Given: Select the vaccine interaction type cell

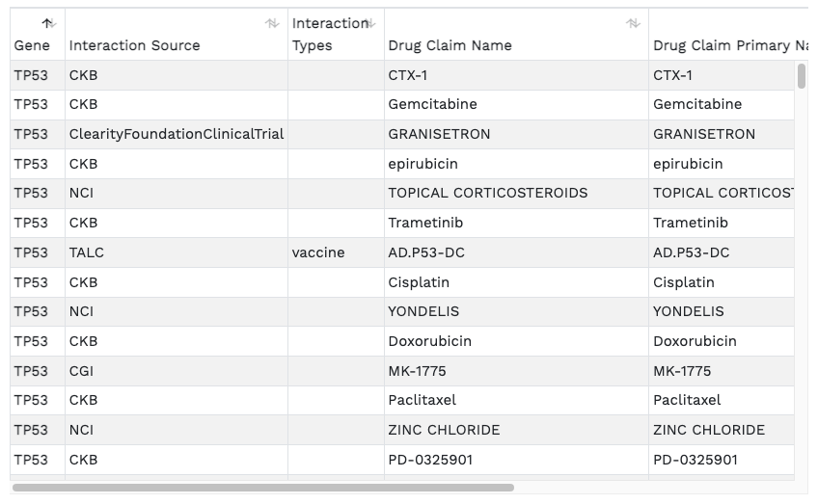Looking at the screenshot, I should pos(318,252).
